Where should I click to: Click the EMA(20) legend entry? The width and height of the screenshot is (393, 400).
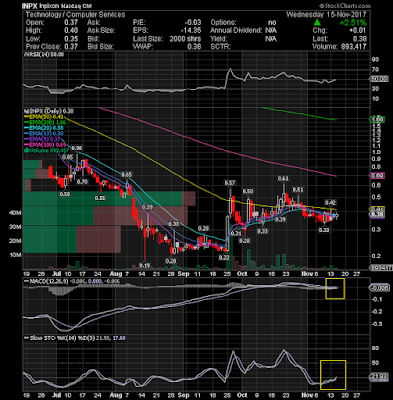43,128
